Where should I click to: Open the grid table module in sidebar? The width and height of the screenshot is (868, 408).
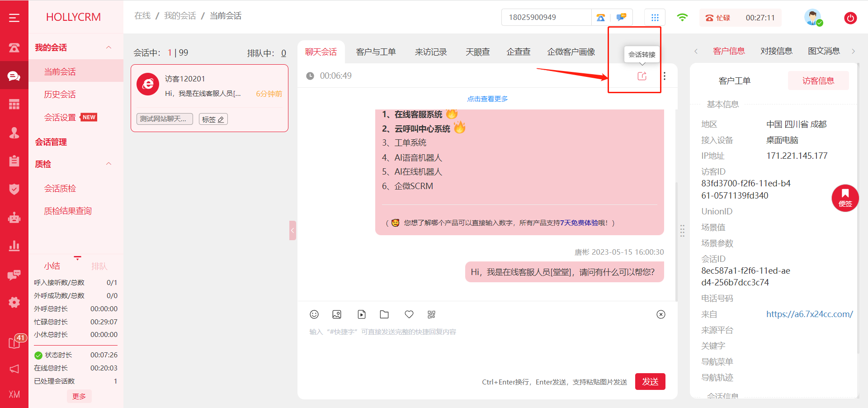pos(14,104)
